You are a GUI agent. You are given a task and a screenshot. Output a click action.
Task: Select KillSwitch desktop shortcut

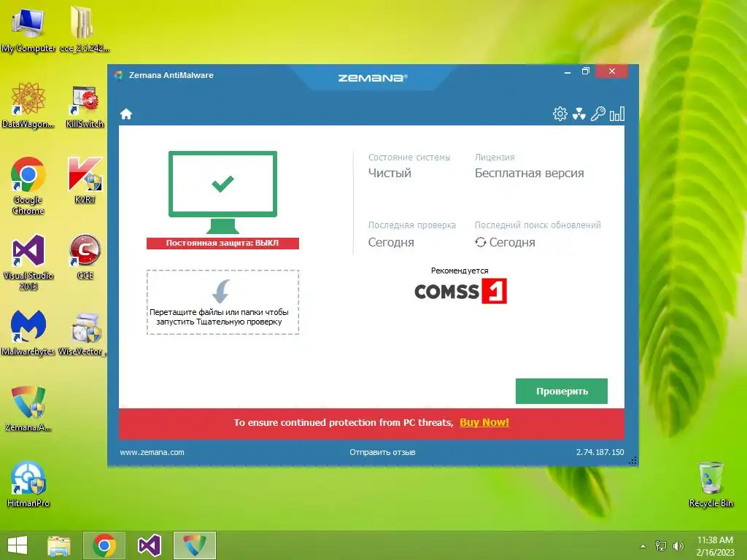coord(85,107)
